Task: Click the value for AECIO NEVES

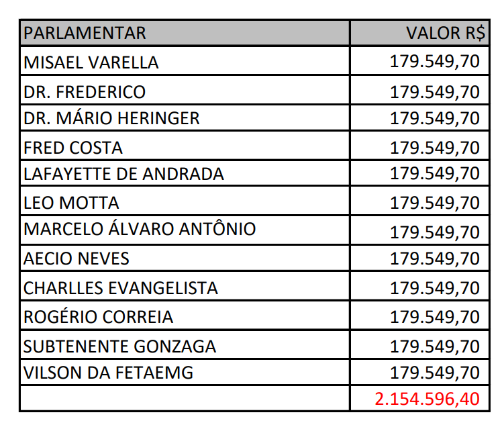Action: [435, 259]
